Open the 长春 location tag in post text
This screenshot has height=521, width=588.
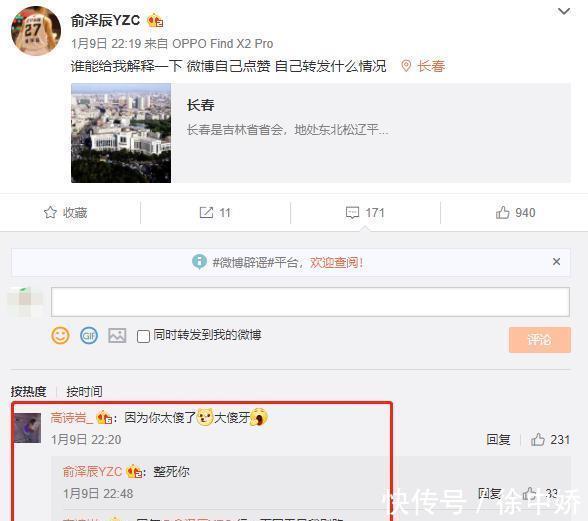[x=431, y=66]
